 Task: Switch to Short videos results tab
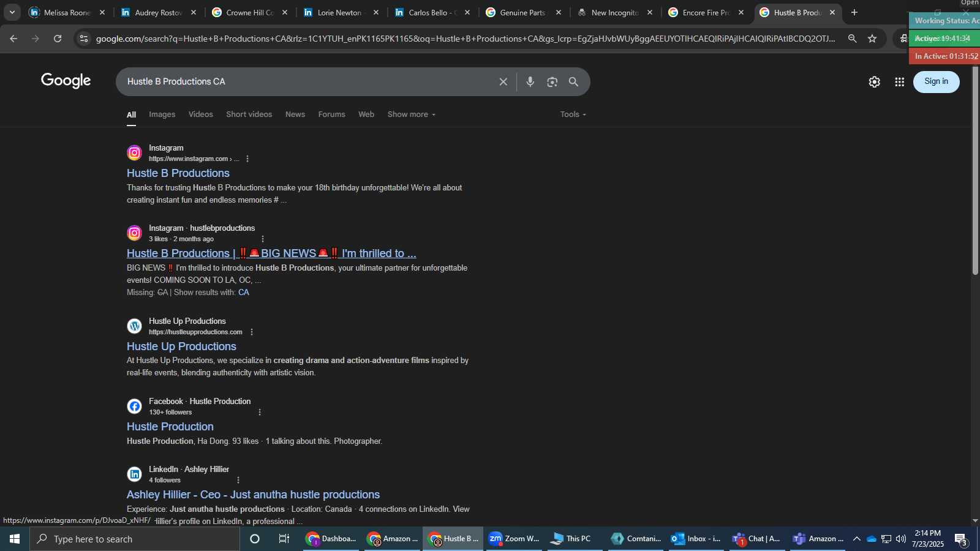249,114
